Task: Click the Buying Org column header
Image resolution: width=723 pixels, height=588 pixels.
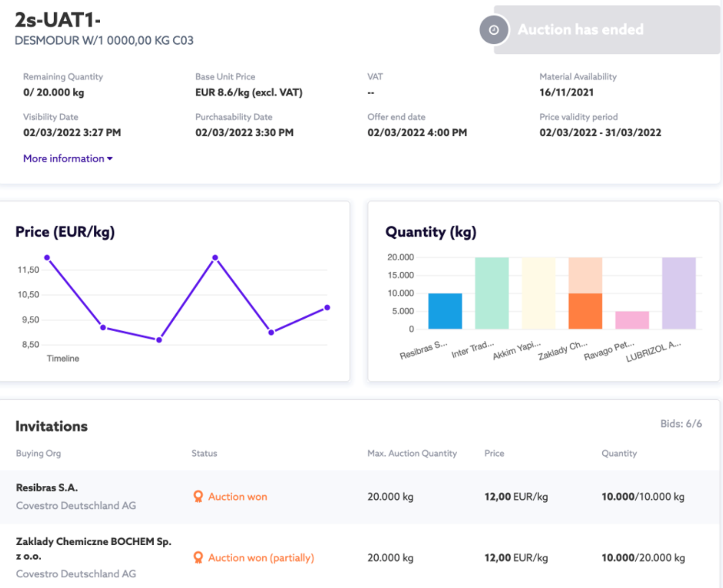Action: pos(38,453)
